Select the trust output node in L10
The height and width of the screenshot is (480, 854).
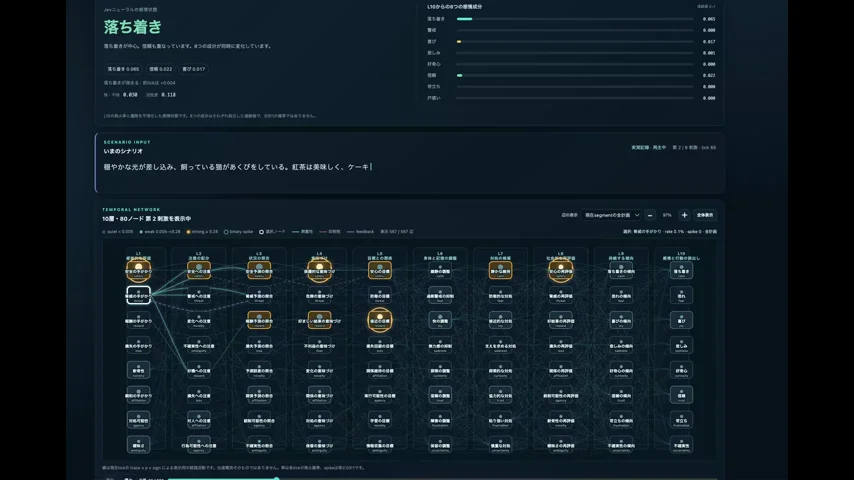(681, 395)
